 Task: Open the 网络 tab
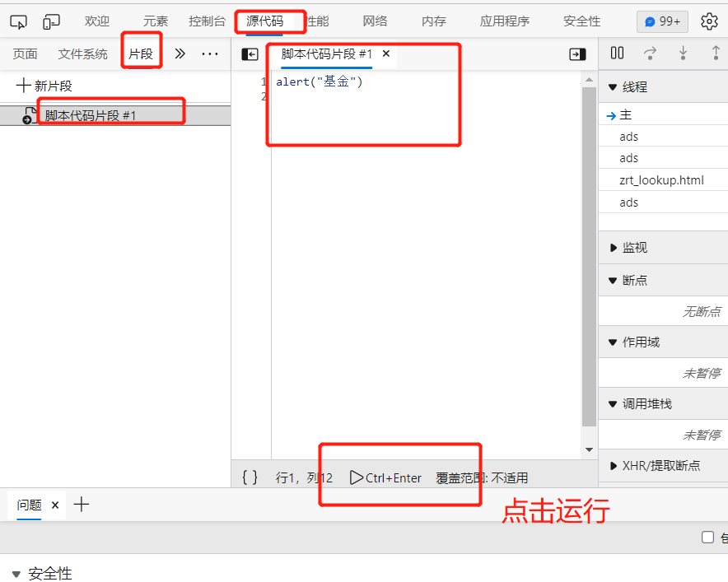(376, 21)
